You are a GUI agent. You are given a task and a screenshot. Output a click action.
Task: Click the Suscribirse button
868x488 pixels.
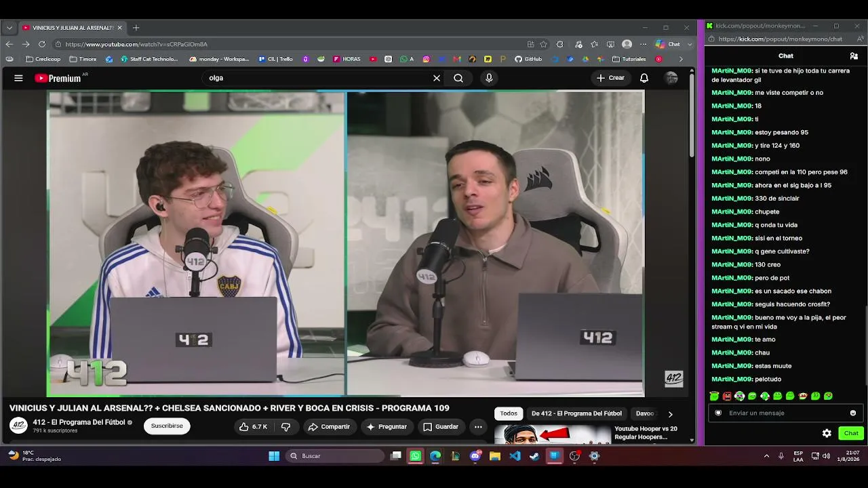167,426
